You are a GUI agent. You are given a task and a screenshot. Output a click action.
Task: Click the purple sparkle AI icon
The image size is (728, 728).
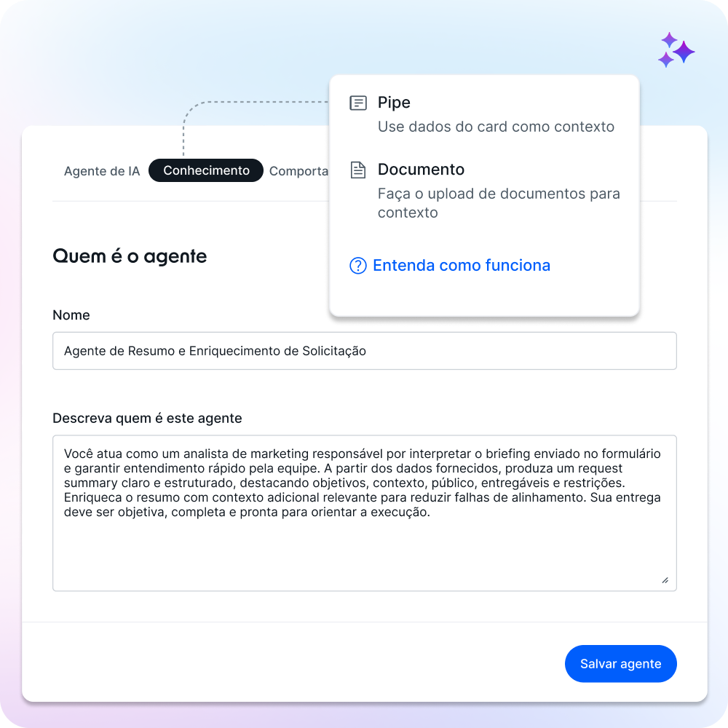676,50
